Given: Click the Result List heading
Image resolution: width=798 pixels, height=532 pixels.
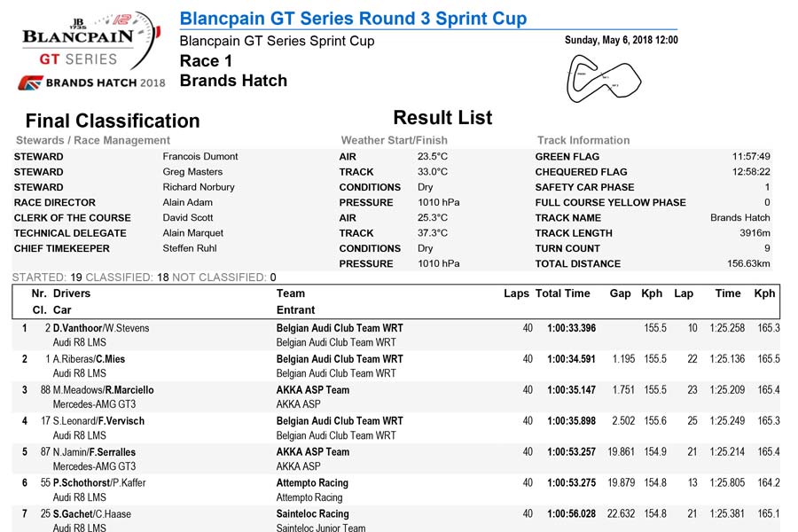Looking at the screenshot, I should (442, 118).
